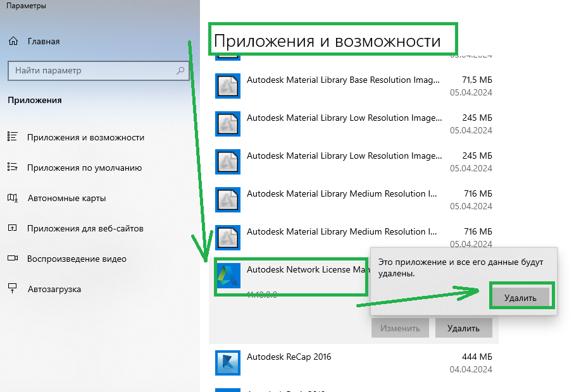Select the Autodesk ReCap 2016 name text

click(289, 357)
